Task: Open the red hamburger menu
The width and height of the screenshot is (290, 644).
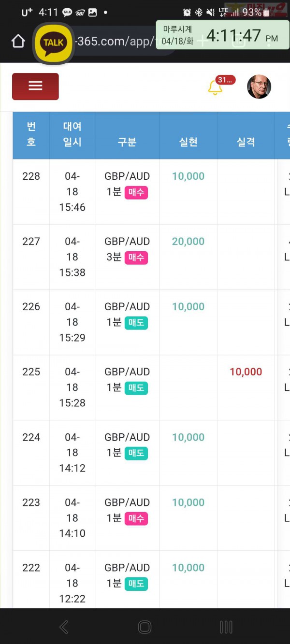Action: pos(35,86)
